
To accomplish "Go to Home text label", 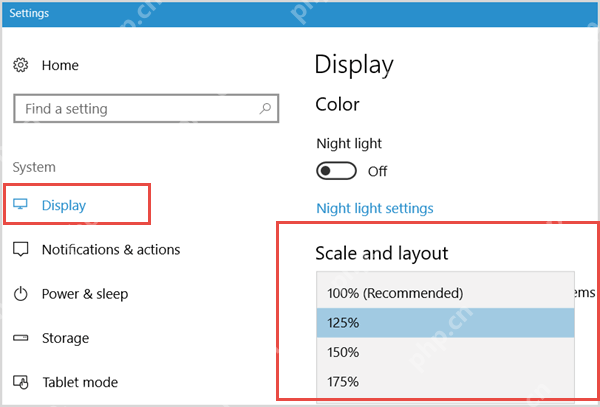I will 60,65.
